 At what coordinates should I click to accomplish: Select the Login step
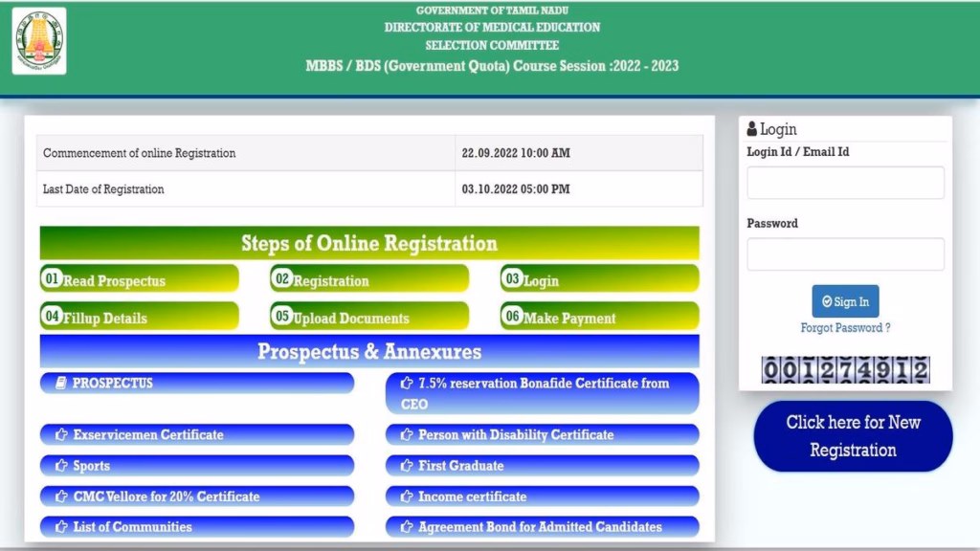point(599,278)
